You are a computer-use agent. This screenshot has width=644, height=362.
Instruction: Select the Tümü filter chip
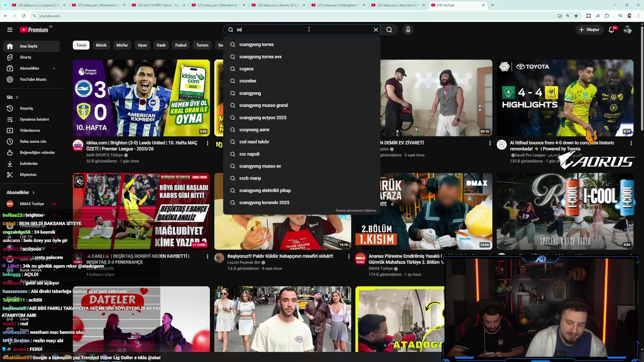tap(81, 45)
